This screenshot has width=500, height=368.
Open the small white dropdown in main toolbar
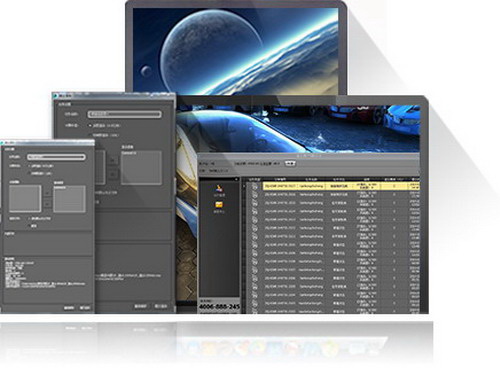coord(290,163)
